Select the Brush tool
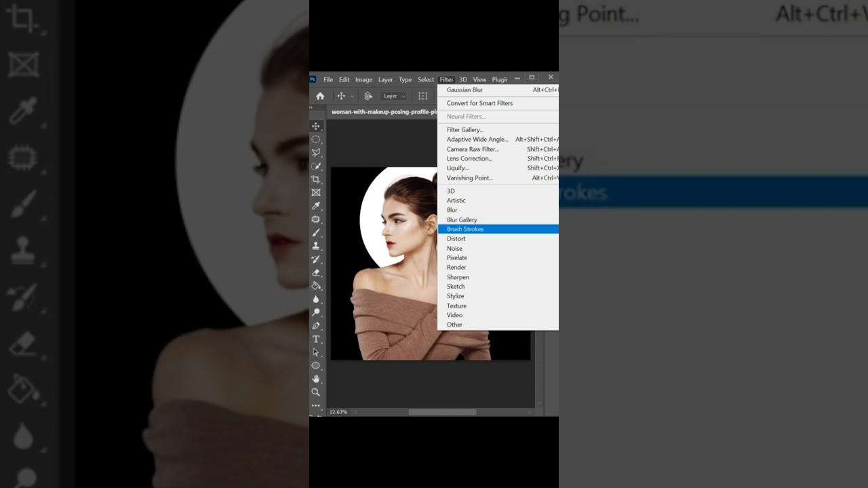 pos(316,232)
